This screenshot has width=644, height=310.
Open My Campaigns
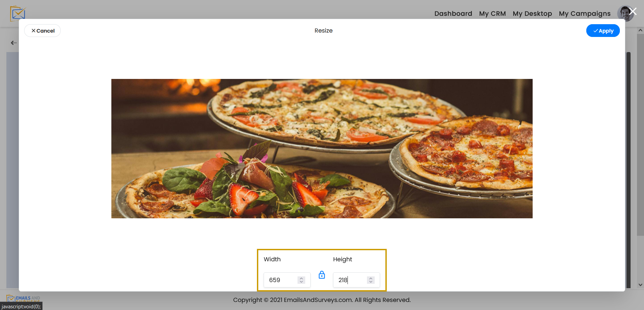(585, 13)
